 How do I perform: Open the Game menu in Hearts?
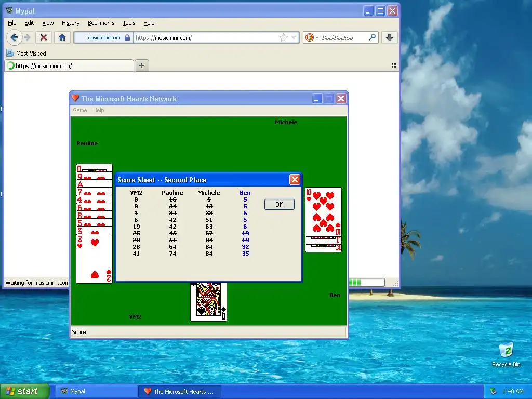coord(79,110)
